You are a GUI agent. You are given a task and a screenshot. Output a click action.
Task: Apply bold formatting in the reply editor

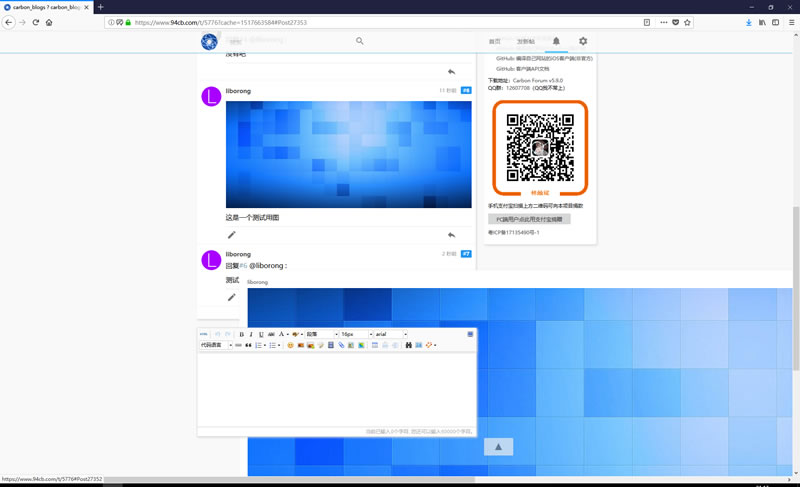[242, 335]
